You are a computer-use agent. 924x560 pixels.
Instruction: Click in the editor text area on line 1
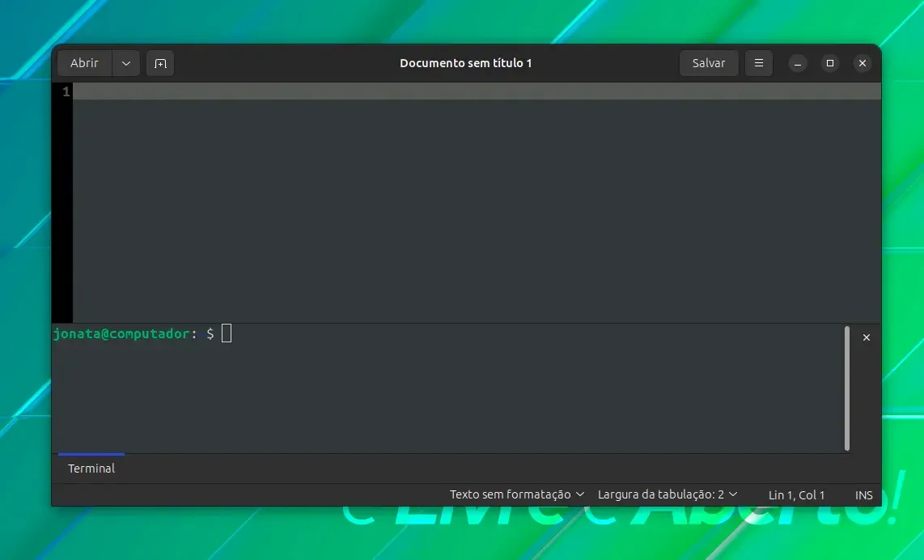click(x=477, y=91)
